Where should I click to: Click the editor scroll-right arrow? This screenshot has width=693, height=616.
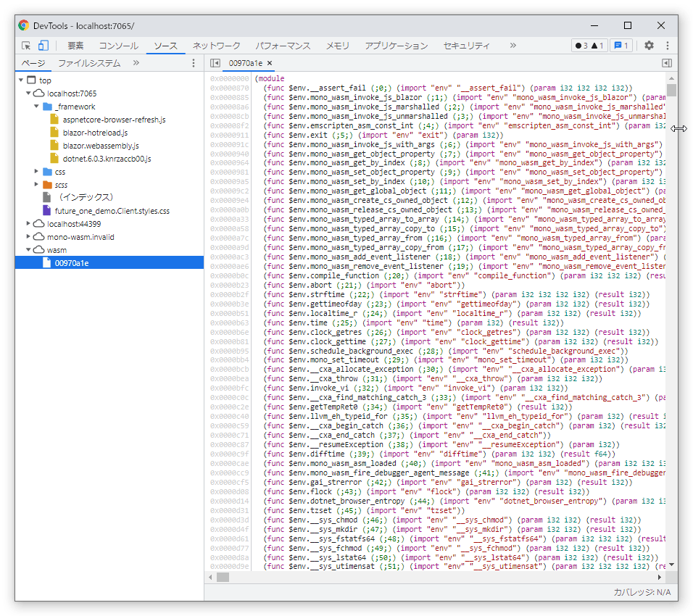tap(660, 577)
